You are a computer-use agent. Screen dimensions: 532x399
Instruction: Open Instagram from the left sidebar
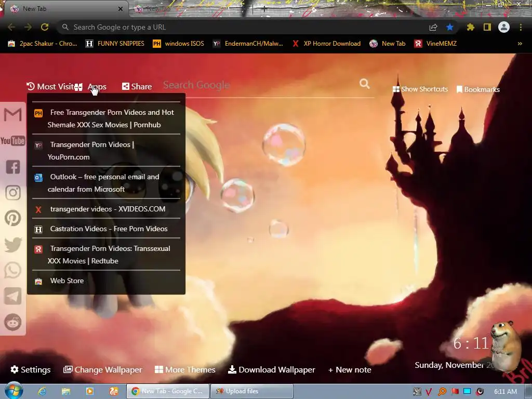click(x=13, y=193)
